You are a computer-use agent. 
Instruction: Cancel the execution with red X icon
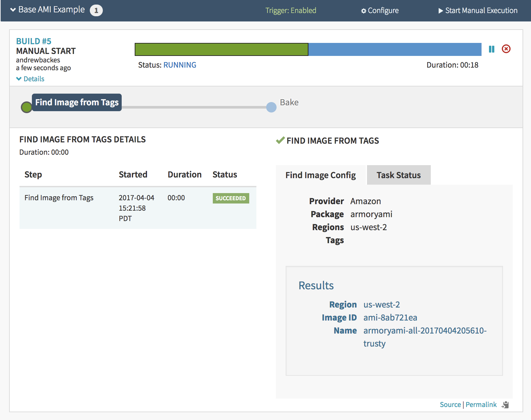[x=506, y=49]
